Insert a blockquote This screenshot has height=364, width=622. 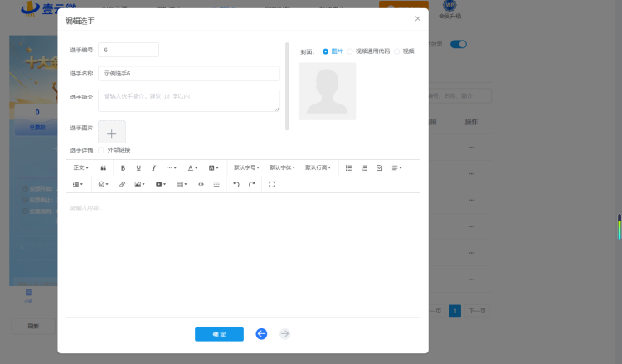[x=103, y=168]
